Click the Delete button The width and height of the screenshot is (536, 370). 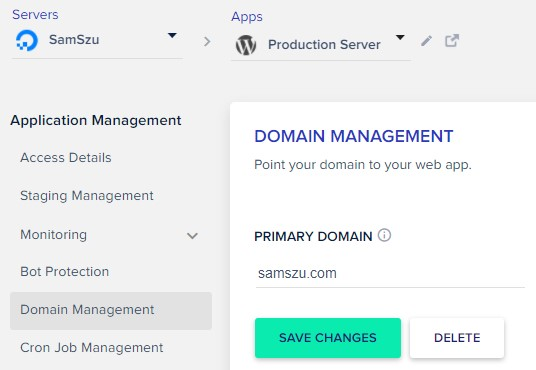coord(457,338)
